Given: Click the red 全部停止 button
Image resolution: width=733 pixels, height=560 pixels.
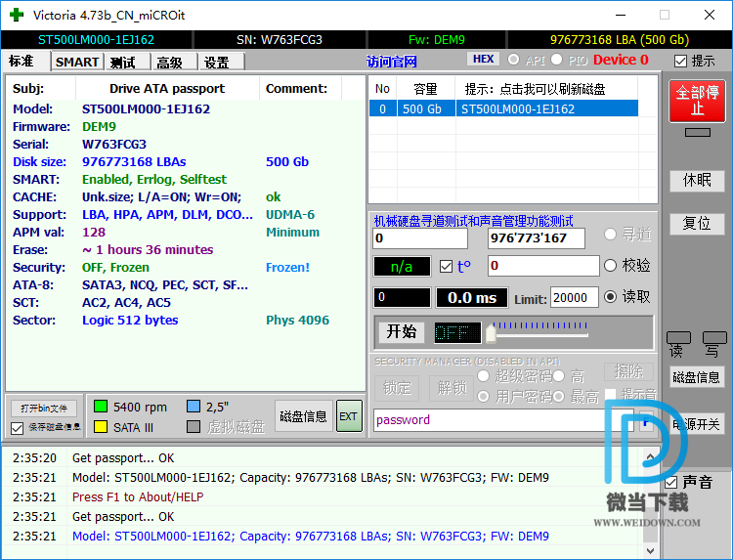Looking at the screenshot, I should coord(697,101).
